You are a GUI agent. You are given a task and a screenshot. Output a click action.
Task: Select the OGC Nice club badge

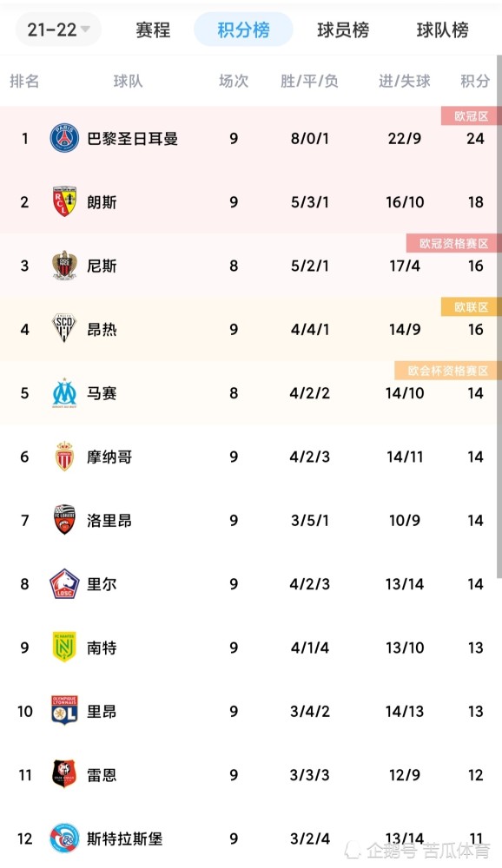64,265
